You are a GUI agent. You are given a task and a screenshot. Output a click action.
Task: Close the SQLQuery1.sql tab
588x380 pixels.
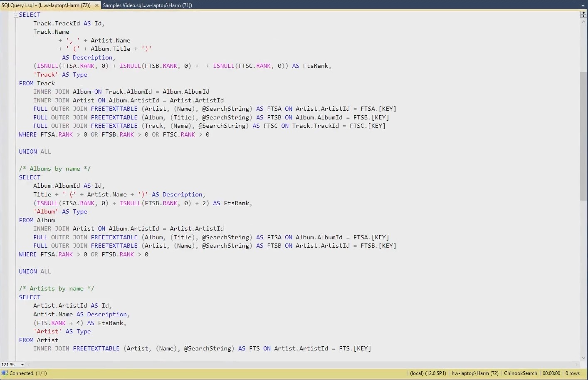coord(96,5)
